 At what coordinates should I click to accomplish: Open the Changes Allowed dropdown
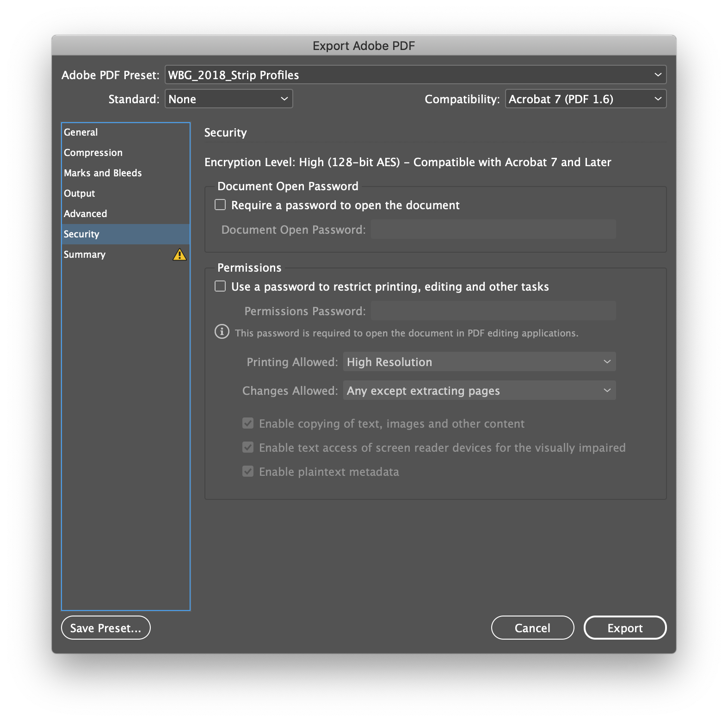[x=479, y=391]
